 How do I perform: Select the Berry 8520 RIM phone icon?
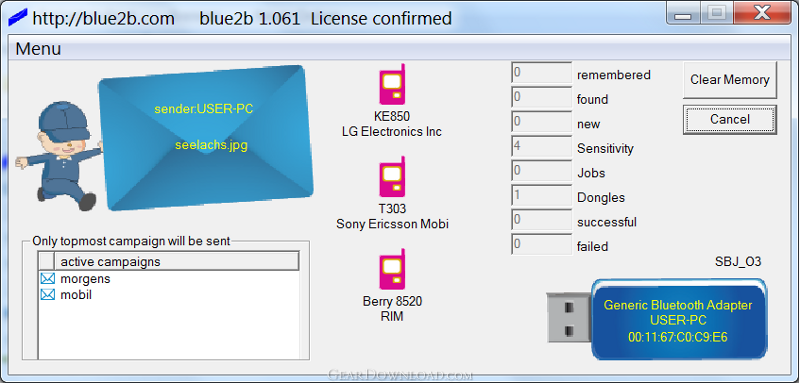point(392,269)
